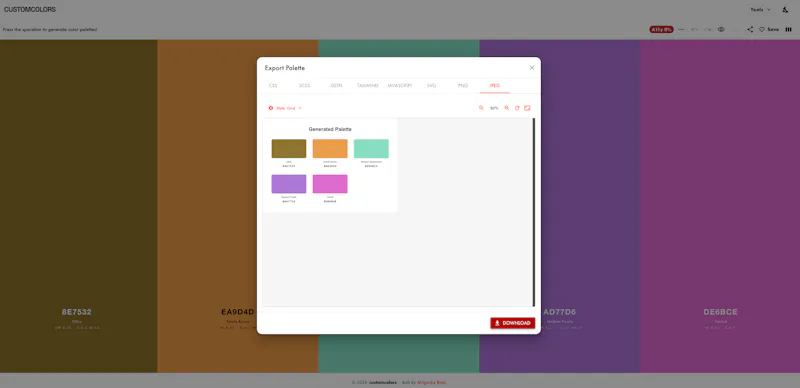Click the Export Palette dialog title
Image resolution: width=800 pixels, height=388 pixels.
pyautogui.click(x=285, y=68)
